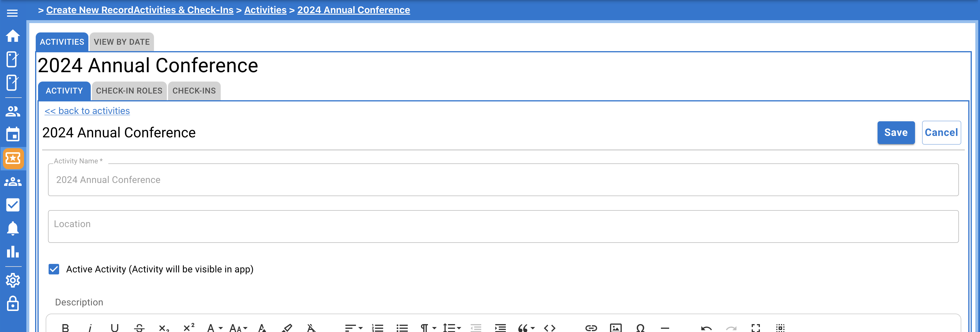Open the line spacing dropdown

tap(451, 327)
